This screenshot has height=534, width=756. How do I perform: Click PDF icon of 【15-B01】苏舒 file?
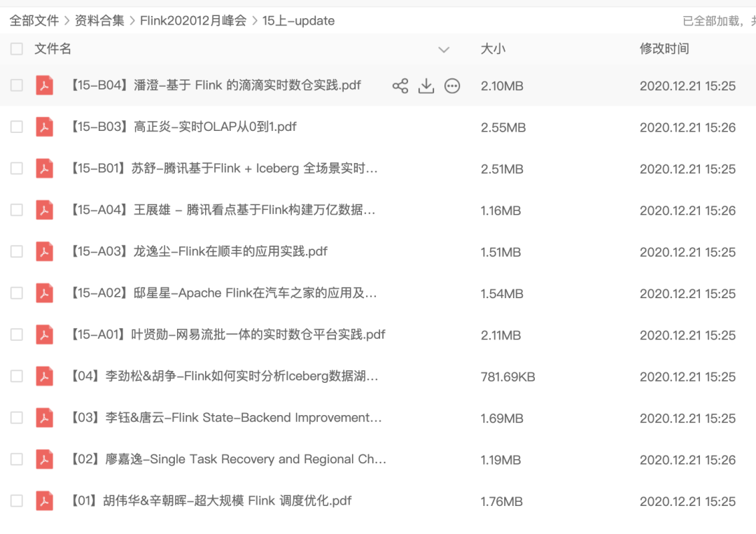point(44,168)
